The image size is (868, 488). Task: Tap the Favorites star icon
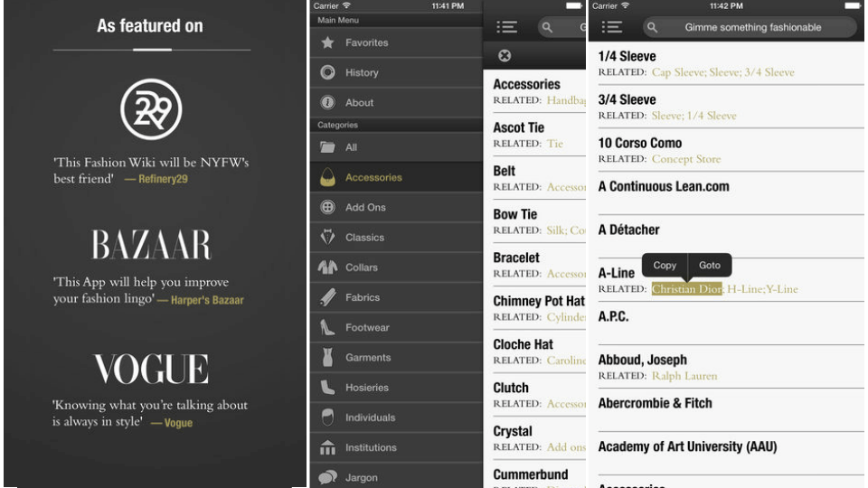[327, 42]
